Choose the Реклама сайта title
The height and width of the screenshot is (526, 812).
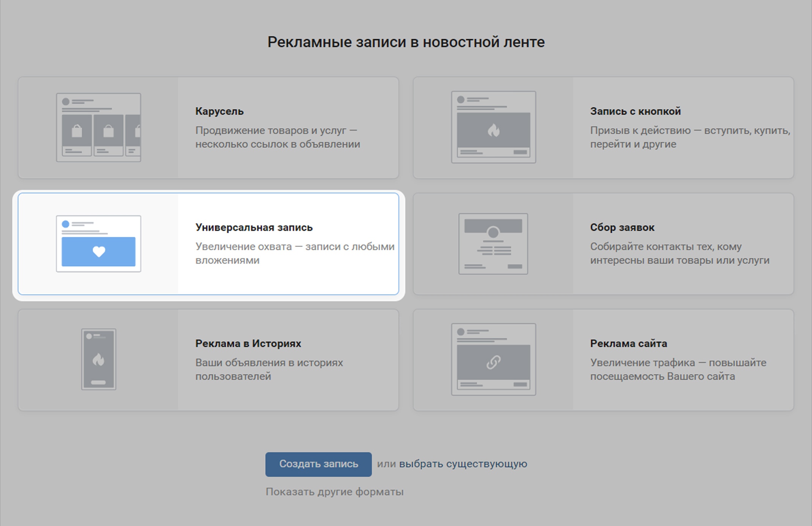628,343
